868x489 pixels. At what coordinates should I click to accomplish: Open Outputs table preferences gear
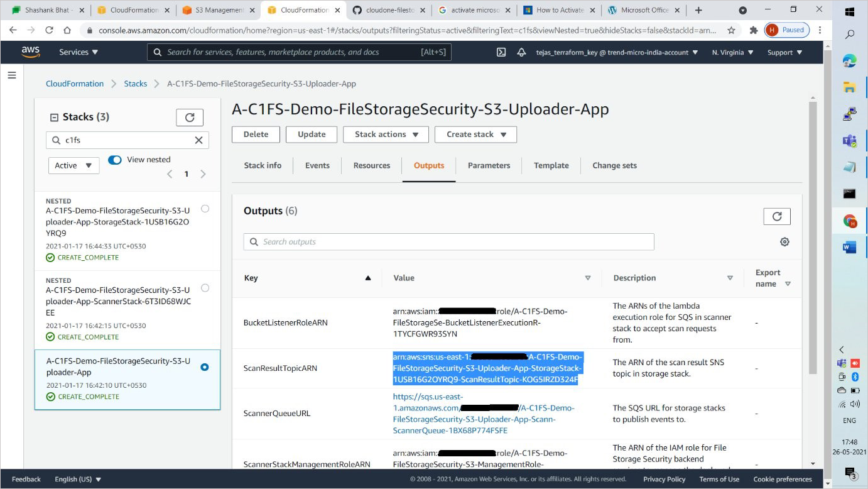784,242
